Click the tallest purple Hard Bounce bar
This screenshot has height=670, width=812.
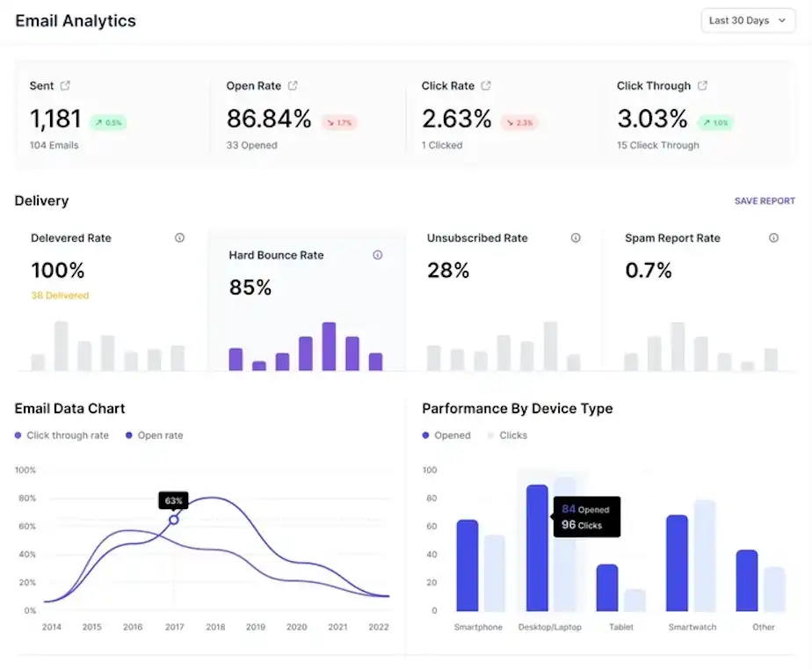point(329,346)
